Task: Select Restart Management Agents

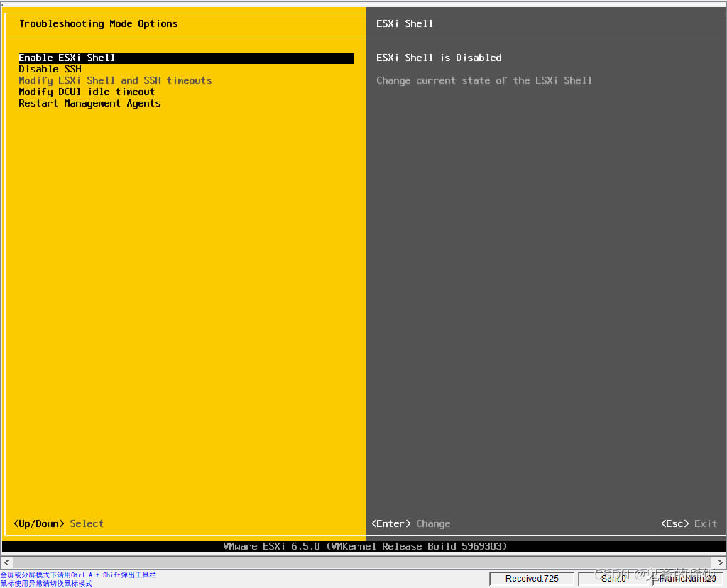Action: tap(89, 103)
